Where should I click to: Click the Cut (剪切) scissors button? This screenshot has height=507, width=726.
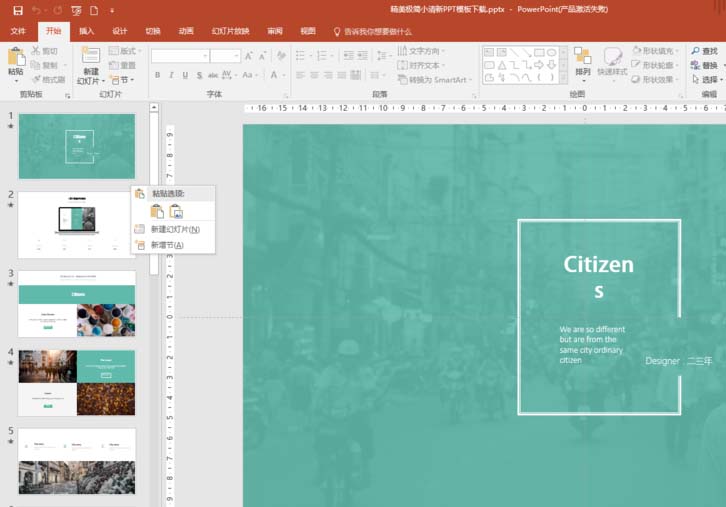44,50
